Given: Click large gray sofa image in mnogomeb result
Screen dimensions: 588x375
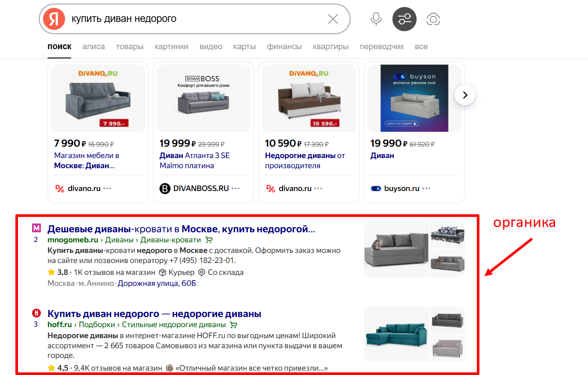Looking at the screenshot, I should 396,249.
